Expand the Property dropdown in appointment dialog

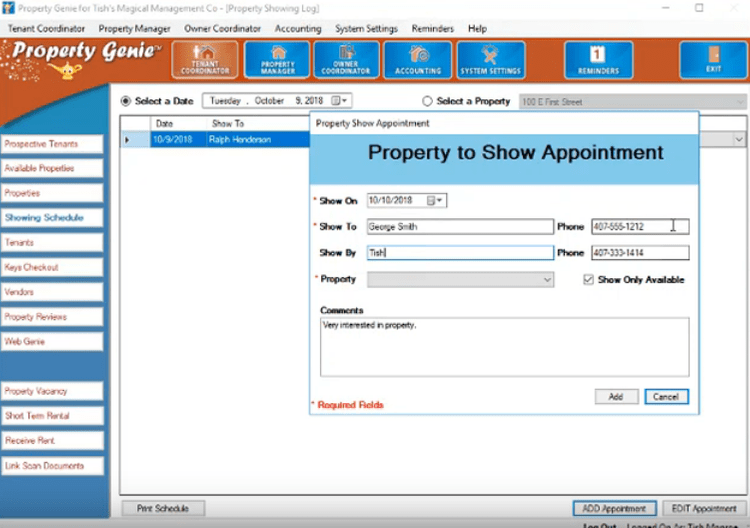[x=547, y=280]
